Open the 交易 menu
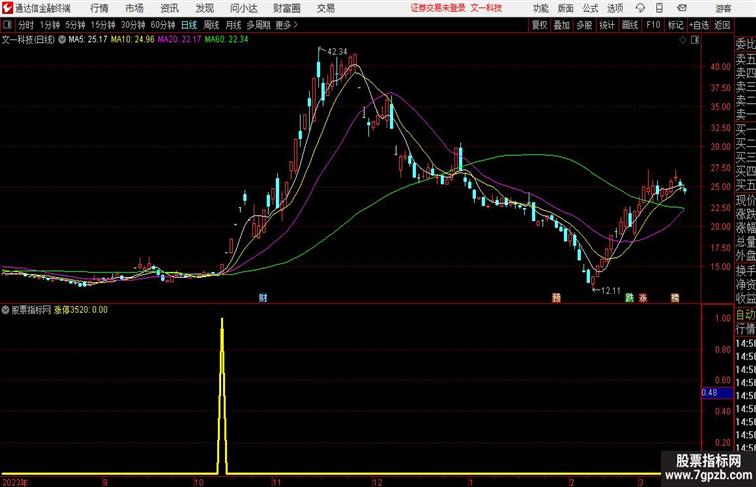 pyautogui.click(x=326, y=8)
